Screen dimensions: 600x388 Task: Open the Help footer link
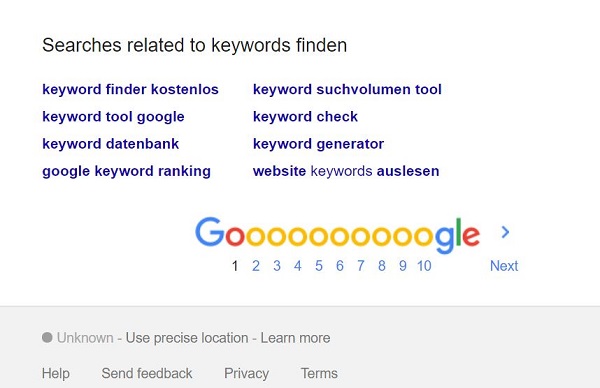tap(55, 373)
